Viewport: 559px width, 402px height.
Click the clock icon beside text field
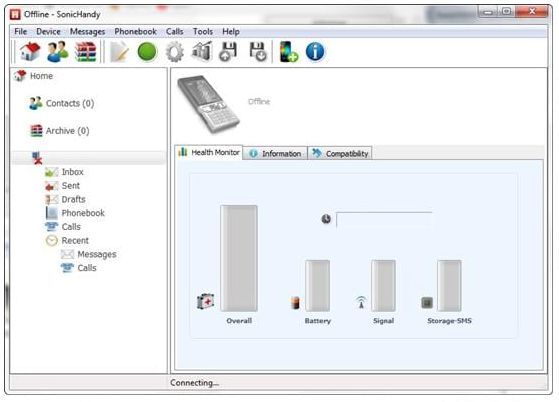pos(326,219)
